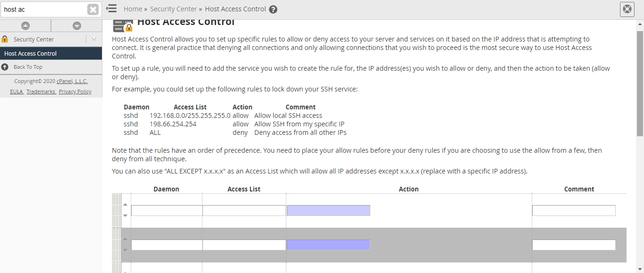The height and width of the screenshot is (273, 644).
Task: Select Host Access Control sidebar item
Action: tap(51, 53)
